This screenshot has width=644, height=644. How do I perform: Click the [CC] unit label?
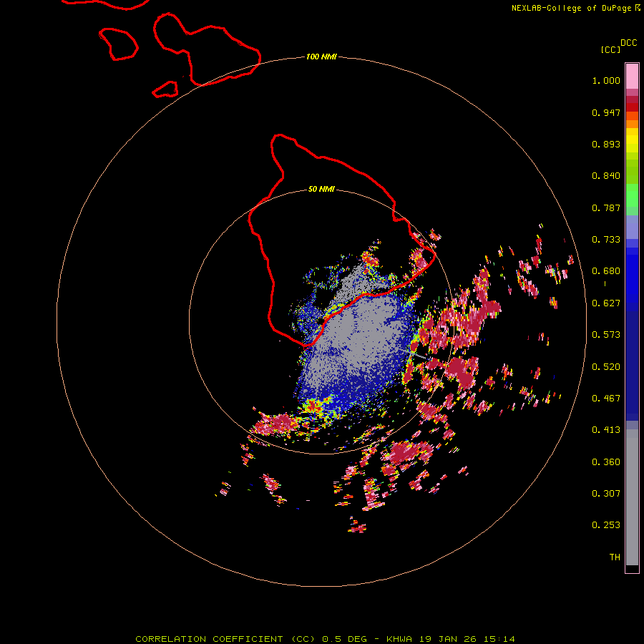pyautogui.click(x=610, y=49)
